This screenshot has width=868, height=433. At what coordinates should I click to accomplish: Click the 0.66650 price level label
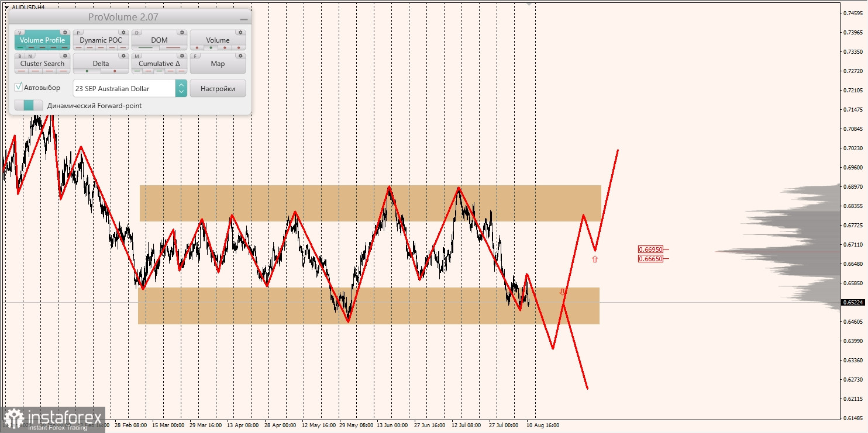650,258
